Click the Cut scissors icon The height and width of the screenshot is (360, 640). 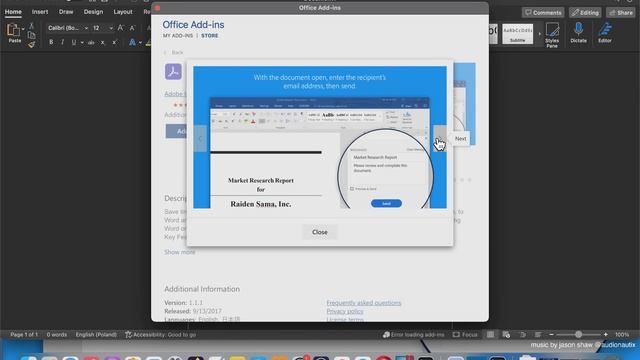tap(31, 26)
